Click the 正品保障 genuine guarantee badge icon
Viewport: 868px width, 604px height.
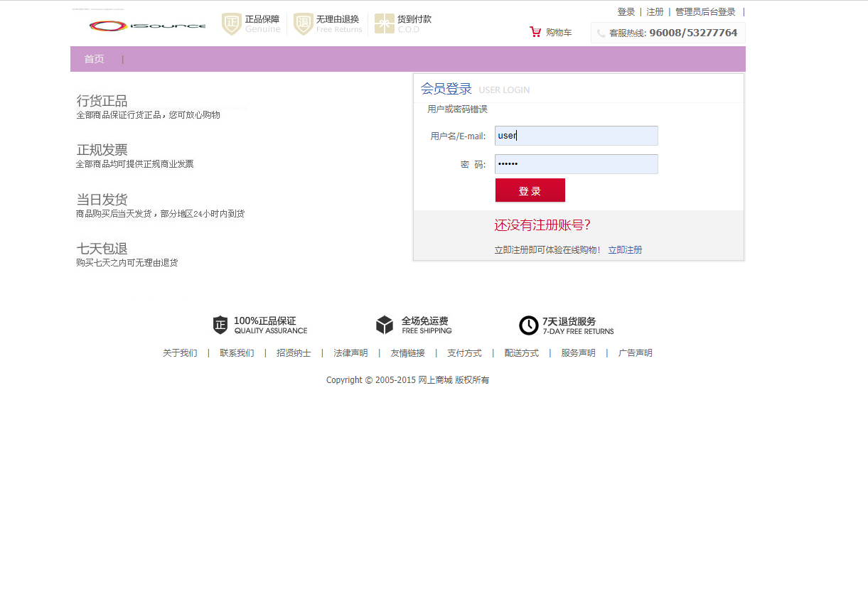point(230,23)
